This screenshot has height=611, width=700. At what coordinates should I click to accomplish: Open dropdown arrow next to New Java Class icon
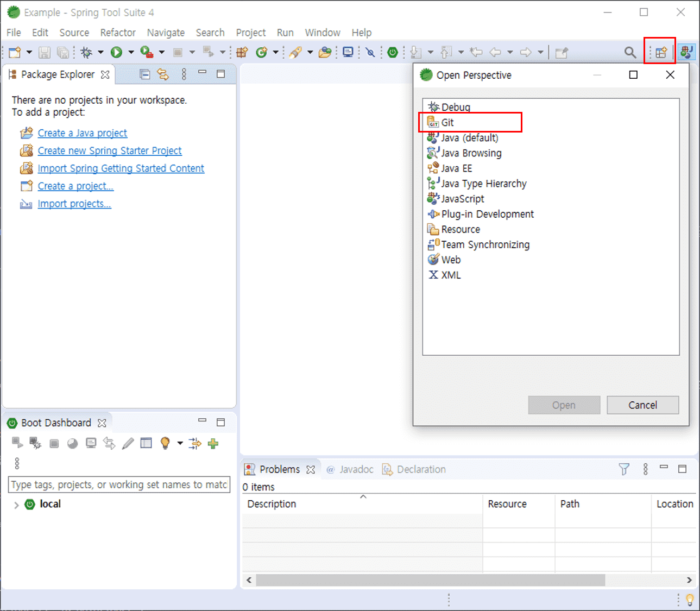[x=275, y=52]
